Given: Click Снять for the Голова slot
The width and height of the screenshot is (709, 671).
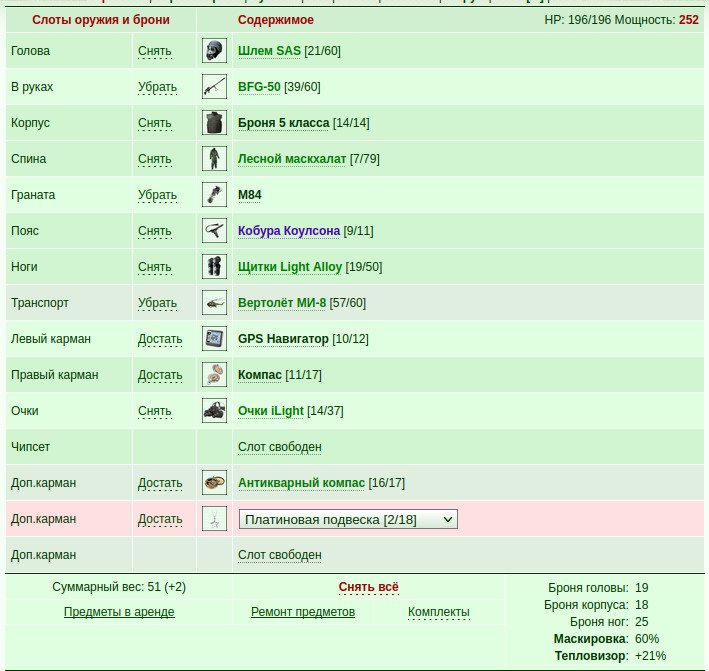Looking at the screenshot, I should [x=155, y=51].
